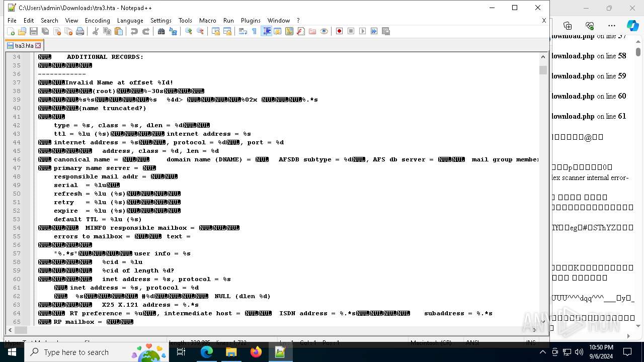Viewport: 644px width, 362px height.
Task: Click the Save file toolbar icon
Action: click(x=34, y=31)
